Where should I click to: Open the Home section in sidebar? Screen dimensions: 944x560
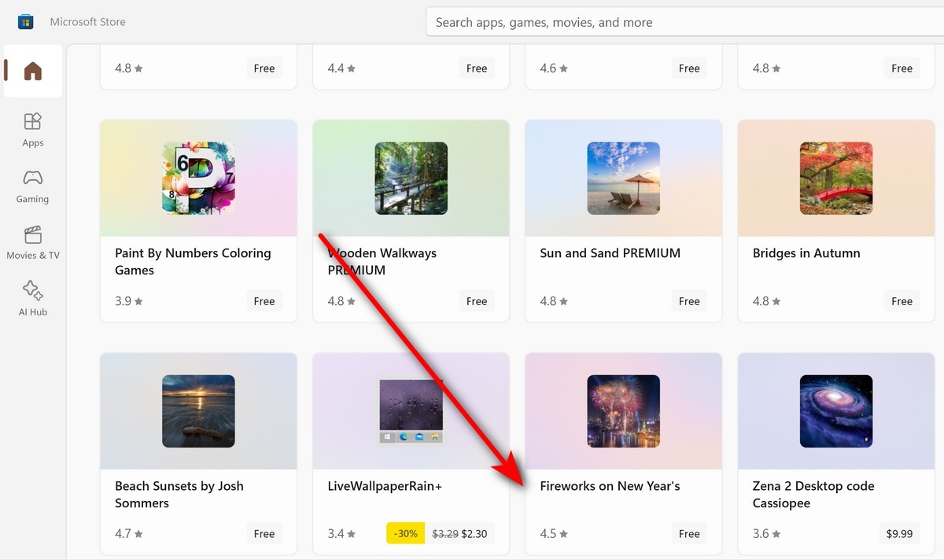(x=32, y=71)
